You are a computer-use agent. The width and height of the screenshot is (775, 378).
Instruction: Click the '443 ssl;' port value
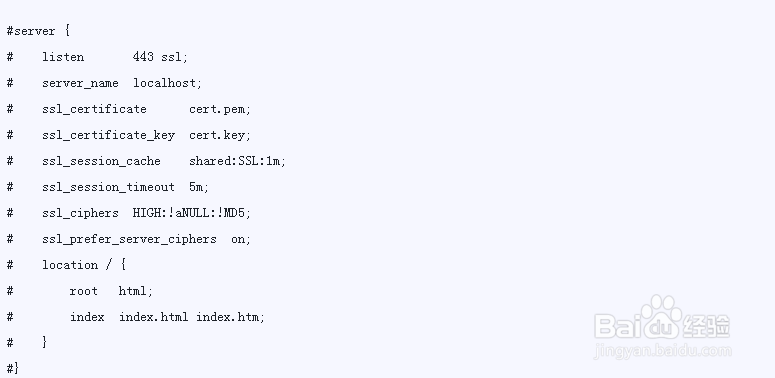[160, 57]
